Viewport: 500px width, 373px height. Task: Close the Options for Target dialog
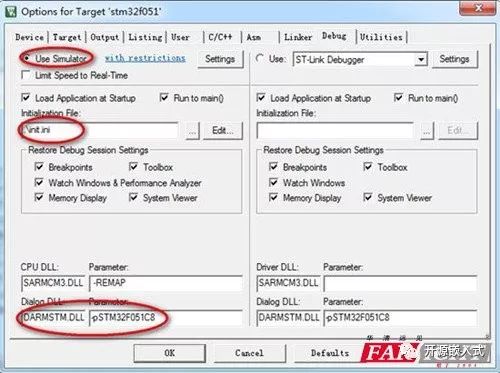(477, 8)
